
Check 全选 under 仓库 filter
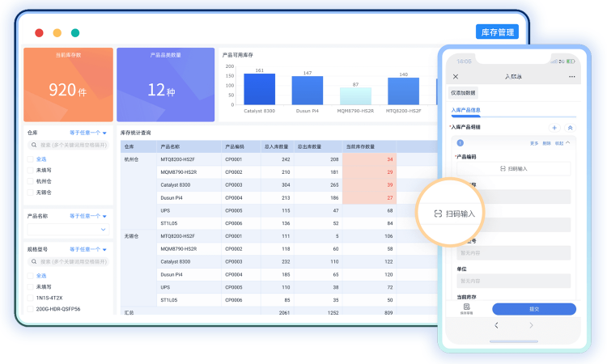30,159
